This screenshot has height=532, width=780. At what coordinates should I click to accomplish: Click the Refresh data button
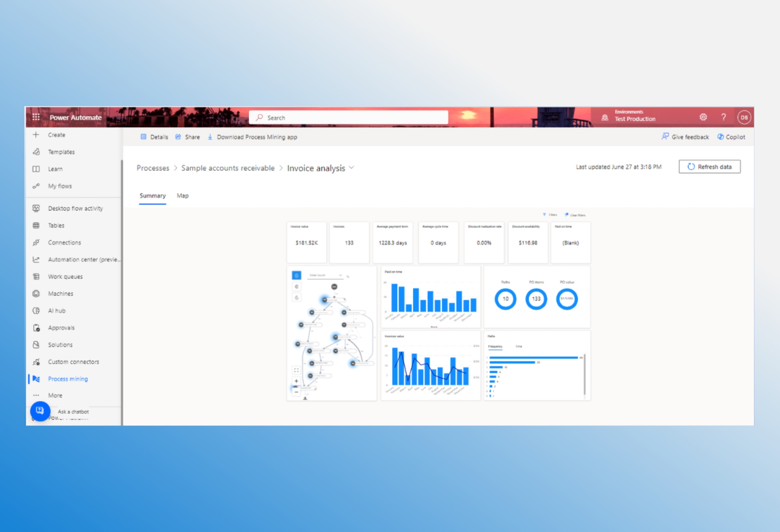[x=709, y=167]
